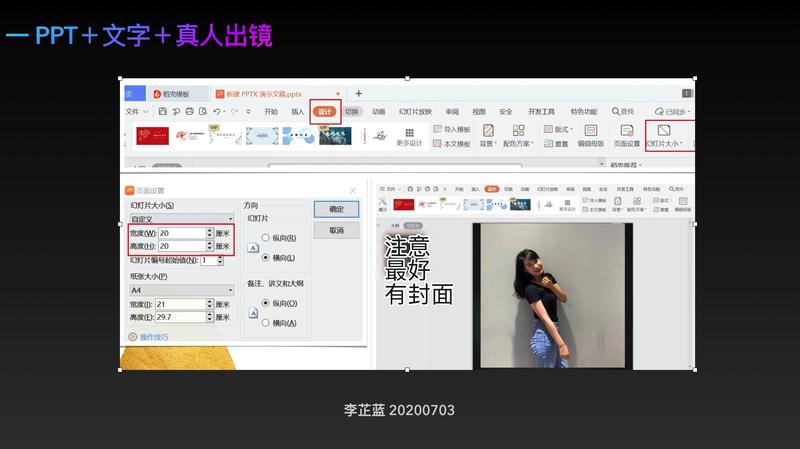
Task: Click the 编辑母版 edit master icon
Action: (x=591, y=130)
